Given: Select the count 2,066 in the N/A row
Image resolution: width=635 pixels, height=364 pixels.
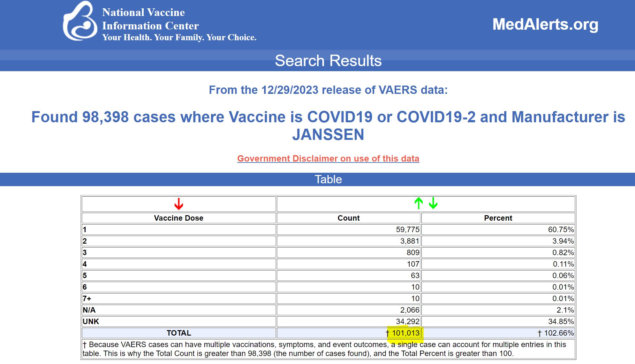Looking at the screenshot, I should tap(410, 310).
